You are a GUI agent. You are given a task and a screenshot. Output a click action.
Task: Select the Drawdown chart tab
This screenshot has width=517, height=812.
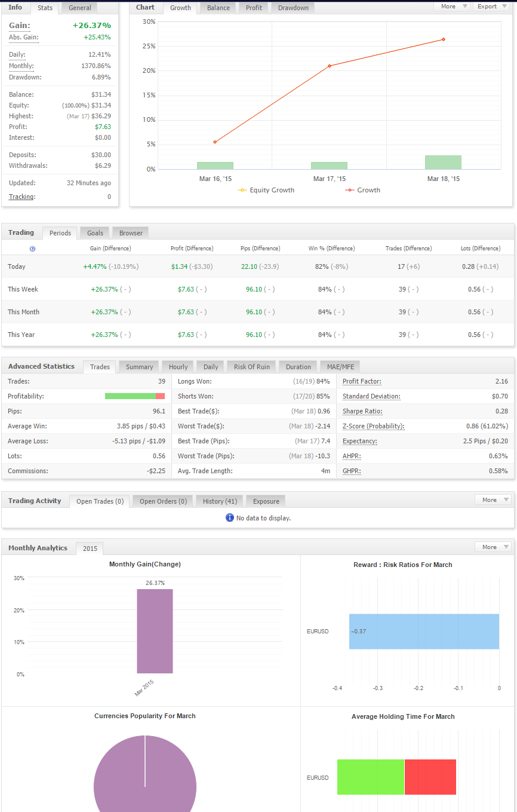293,8
